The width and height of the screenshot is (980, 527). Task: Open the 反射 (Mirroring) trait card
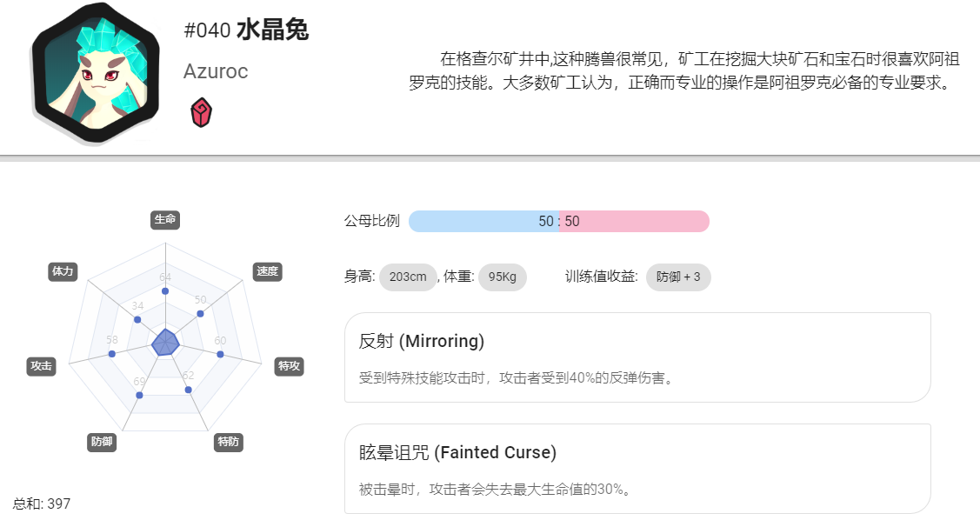pos(637,357)
